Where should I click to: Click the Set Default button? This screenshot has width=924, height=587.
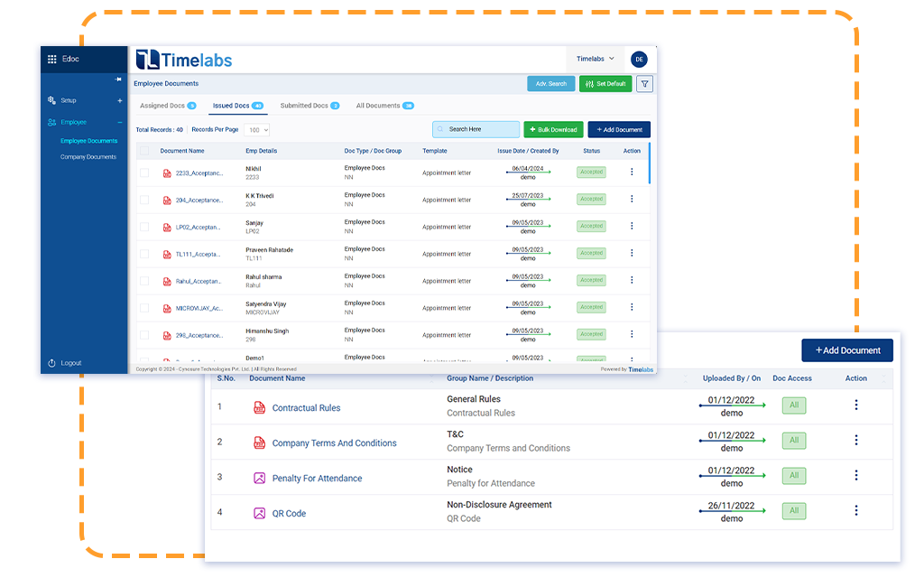pos(605,84)
